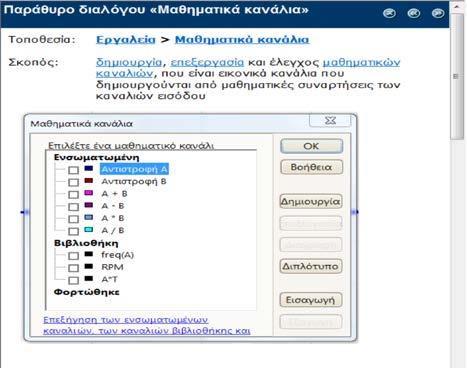
Task: Click the Βιβλιοθήκη group heading
Action: (86, 243)
